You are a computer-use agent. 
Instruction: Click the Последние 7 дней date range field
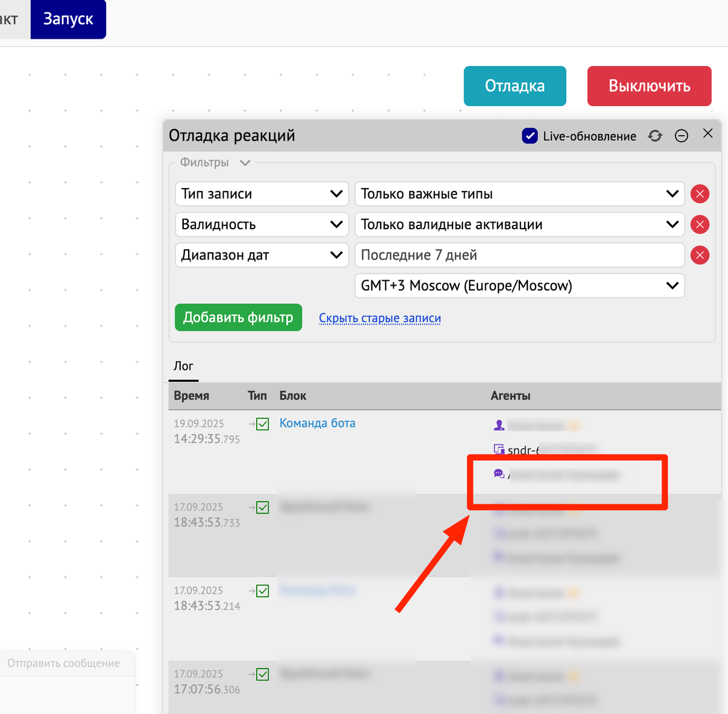[519, 255]
